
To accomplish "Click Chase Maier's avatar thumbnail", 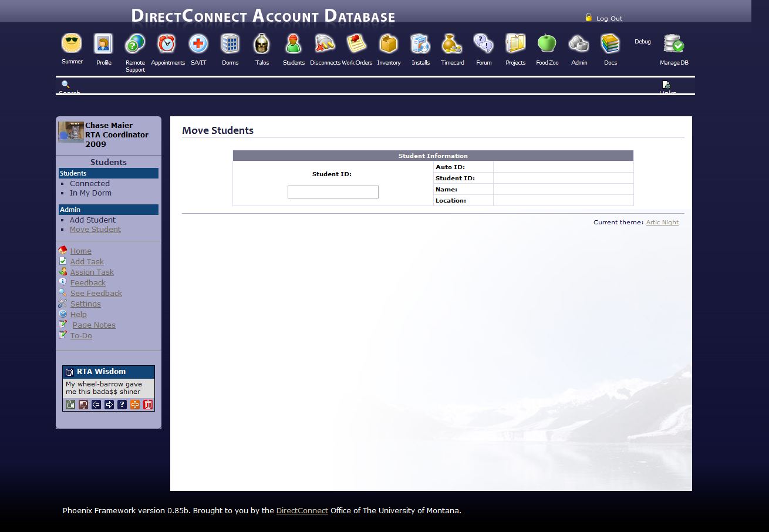I will (x=71, y=132).
